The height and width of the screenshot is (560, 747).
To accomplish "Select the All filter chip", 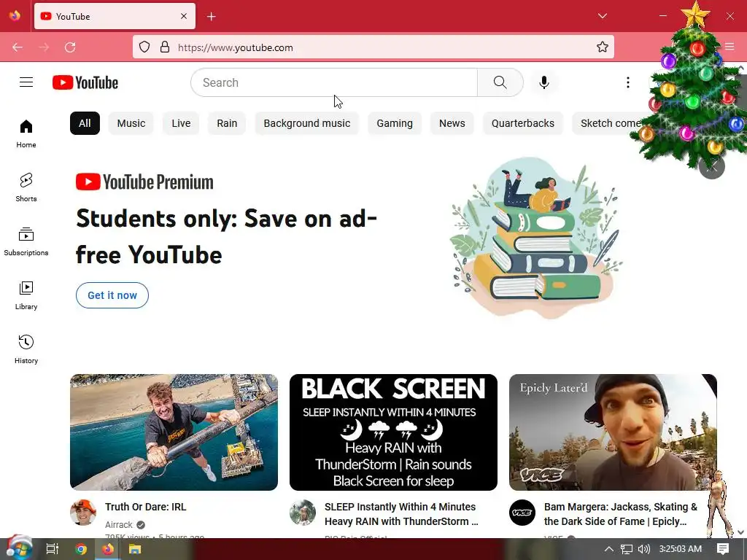I will [x=85, y=123].
